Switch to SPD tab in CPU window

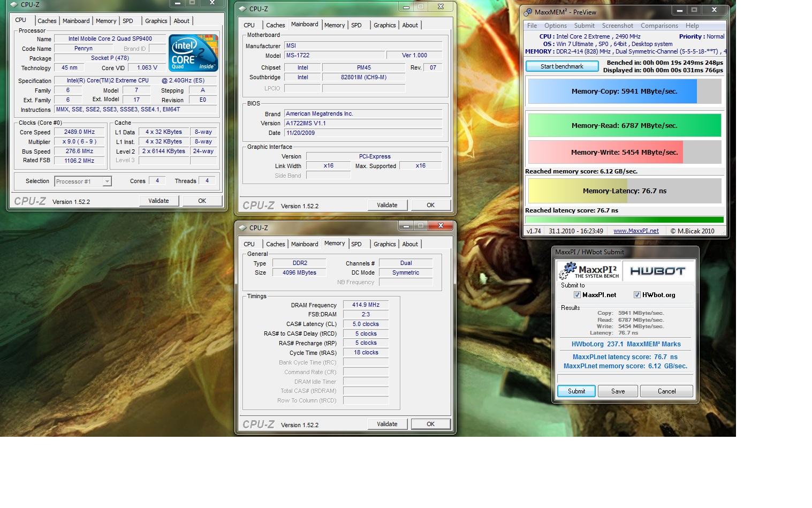coord(128,21)
